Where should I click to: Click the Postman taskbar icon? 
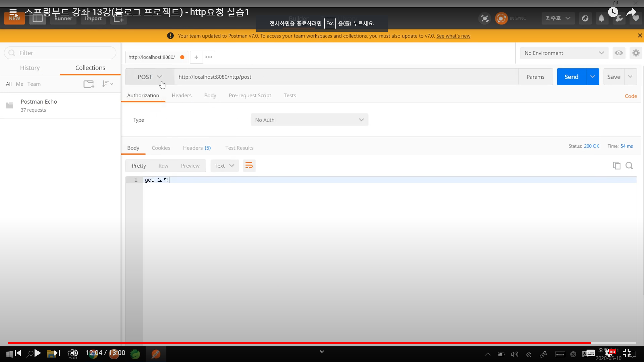click(156, 354)
